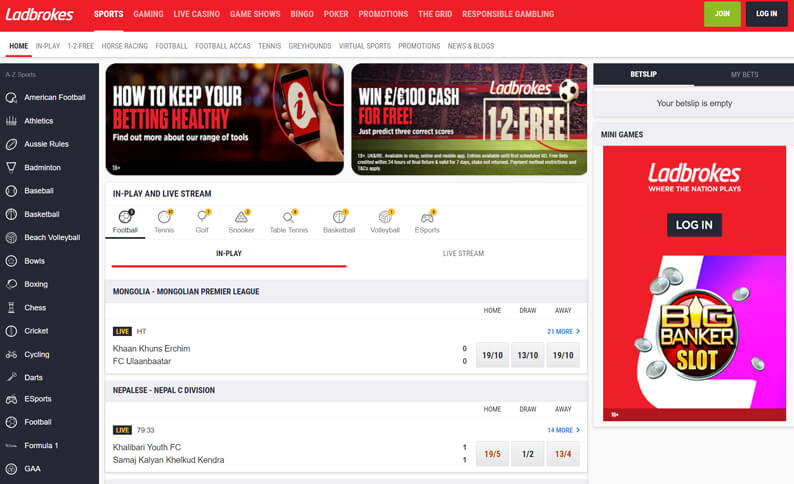The height and width of the screenshot is (484, 794).
Task: Open the Win £/€100 Cash 1-2-Free banner
Action: (x=469, y=119)
